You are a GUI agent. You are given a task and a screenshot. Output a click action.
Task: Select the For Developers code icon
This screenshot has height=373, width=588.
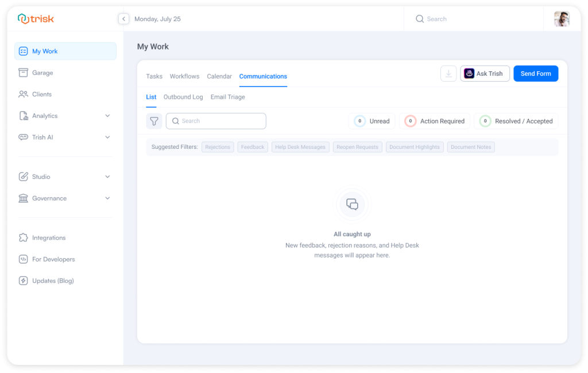[x=23, y=259]
